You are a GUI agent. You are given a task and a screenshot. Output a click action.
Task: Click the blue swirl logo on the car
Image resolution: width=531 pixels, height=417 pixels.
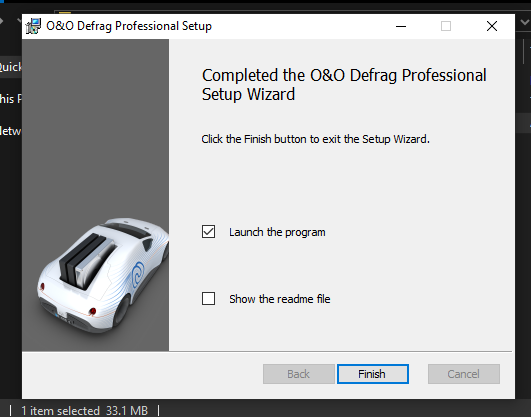point(138,274)
